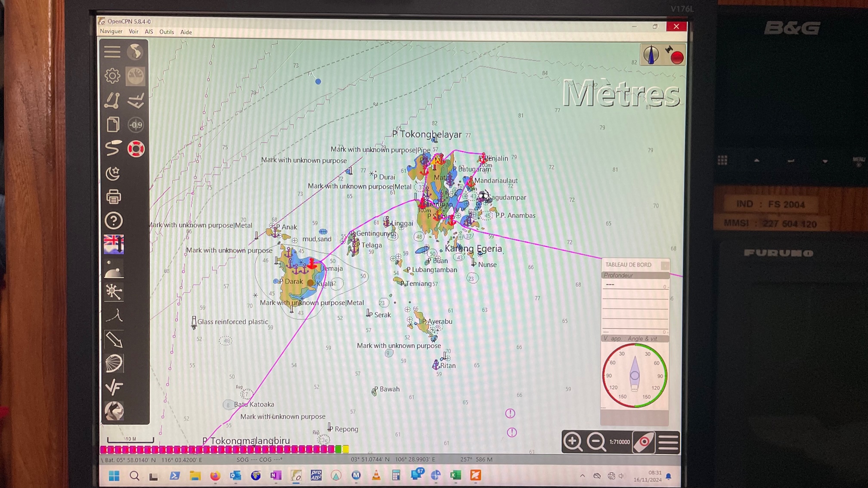Click the Karang Egeria chart label
This screenshot has height=488, width=868.
[473, 248]
